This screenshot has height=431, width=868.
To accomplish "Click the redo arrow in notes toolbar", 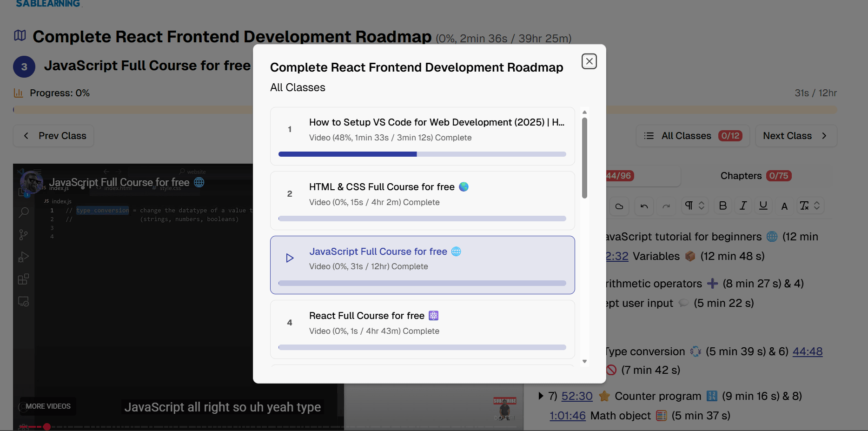I will (666, 206).
